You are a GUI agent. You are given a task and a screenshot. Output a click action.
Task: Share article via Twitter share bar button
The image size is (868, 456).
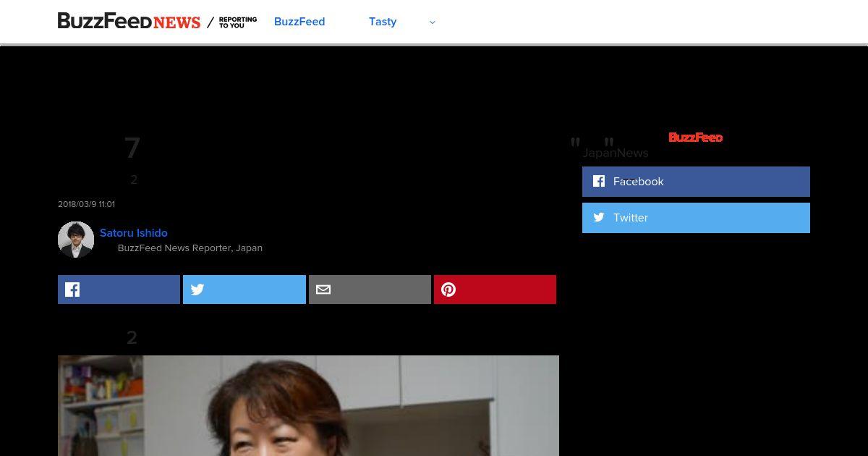tap(244, 290)
